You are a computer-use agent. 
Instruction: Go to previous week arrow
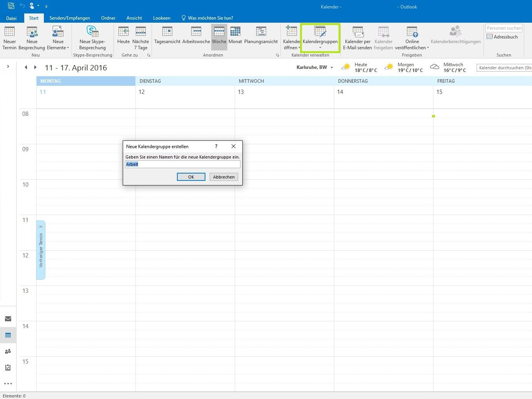pos(26,67)
